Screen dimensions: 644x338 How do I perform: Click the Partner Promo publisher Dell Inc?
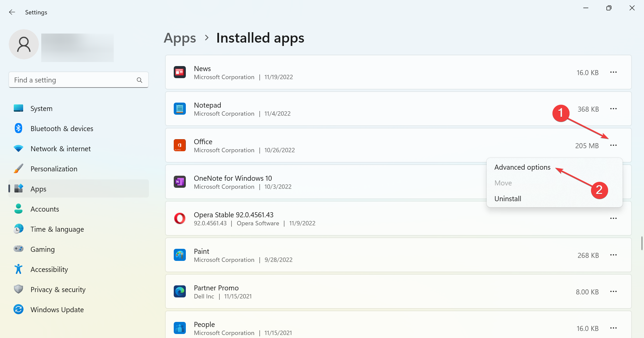point(204,296)
